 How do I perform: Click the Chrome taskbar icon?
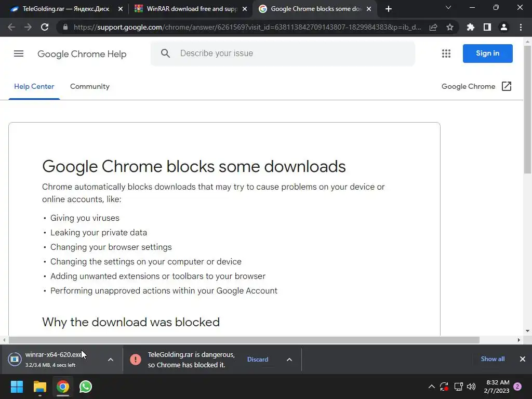(x=63, y=387)
